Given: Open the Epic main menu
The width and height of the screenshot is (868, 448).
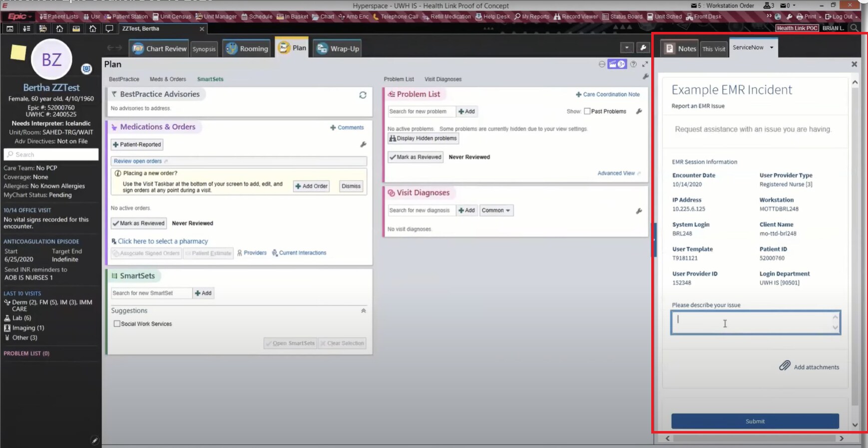Looking at the screenshot, I should pos(19,16).
